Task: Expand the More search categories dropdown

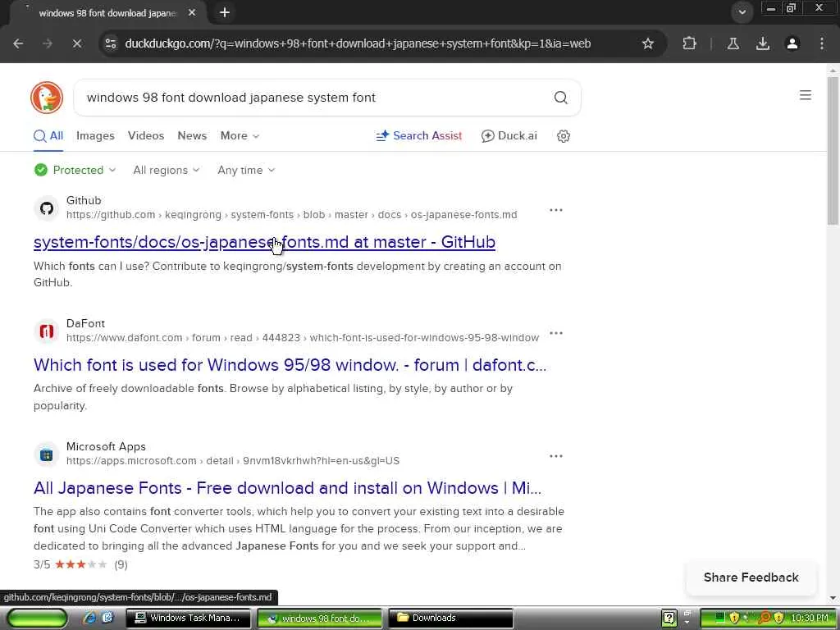Action: click(x=240, y=136)
